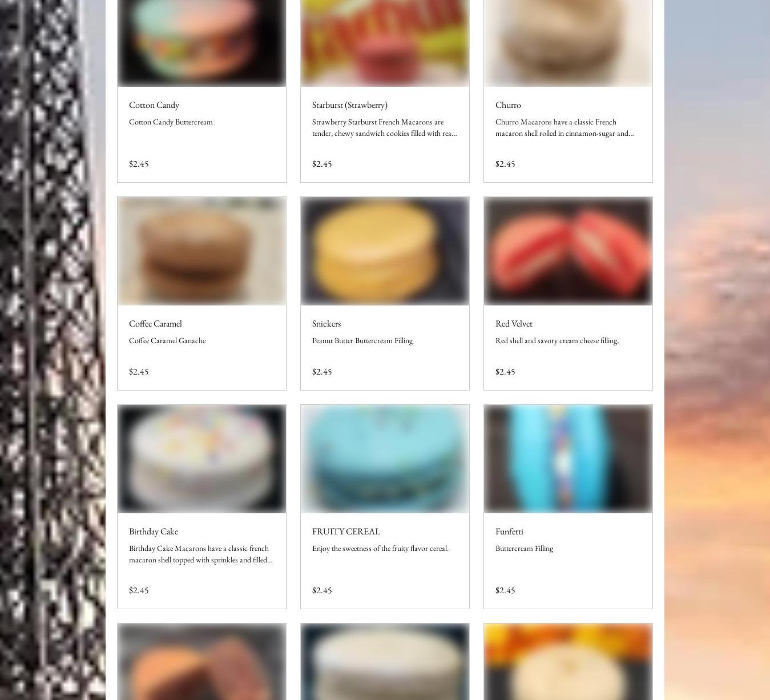Open the Snickers macaron image

point(385,251)
